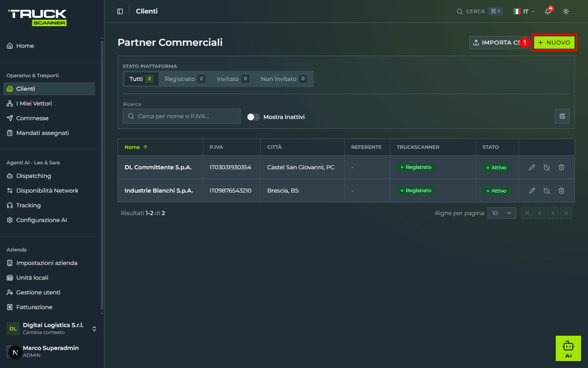
Task: Delete Industrie Bianchi S.p.A. via trash icon
Action: [561, 191]
